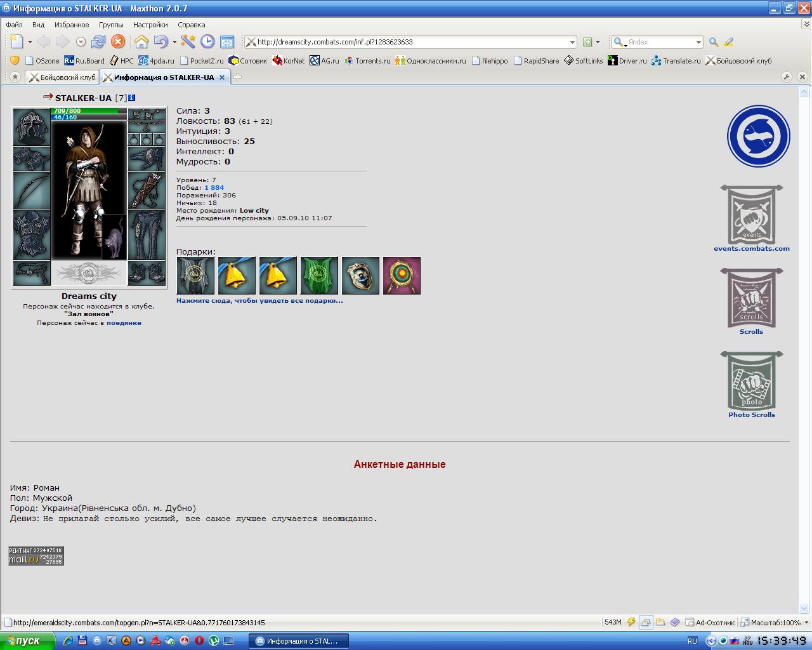Click the Yandex search field
The height and width of the screenshot is (650, 812).
point(660,42)
